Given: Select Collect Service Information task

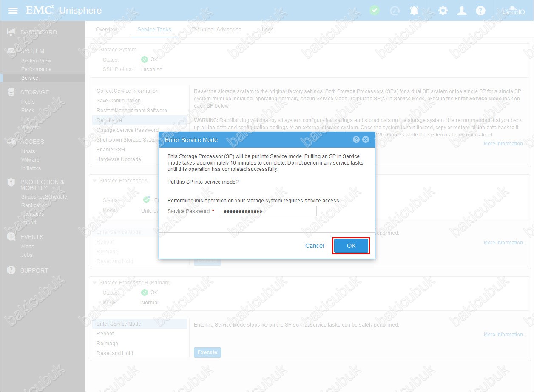Looking at the screenshot, I should (128, 91).
